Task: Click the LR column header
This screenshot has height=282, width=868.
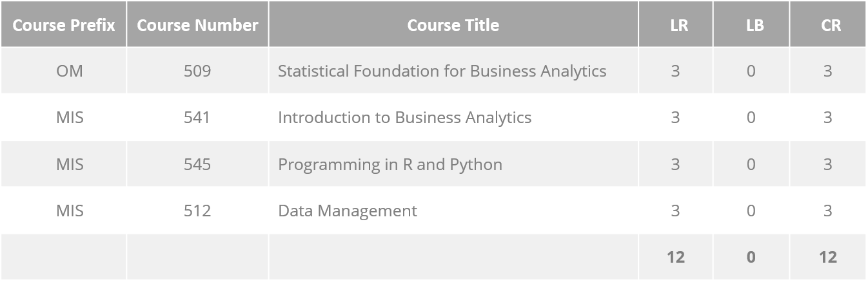Action: point(675,25)
